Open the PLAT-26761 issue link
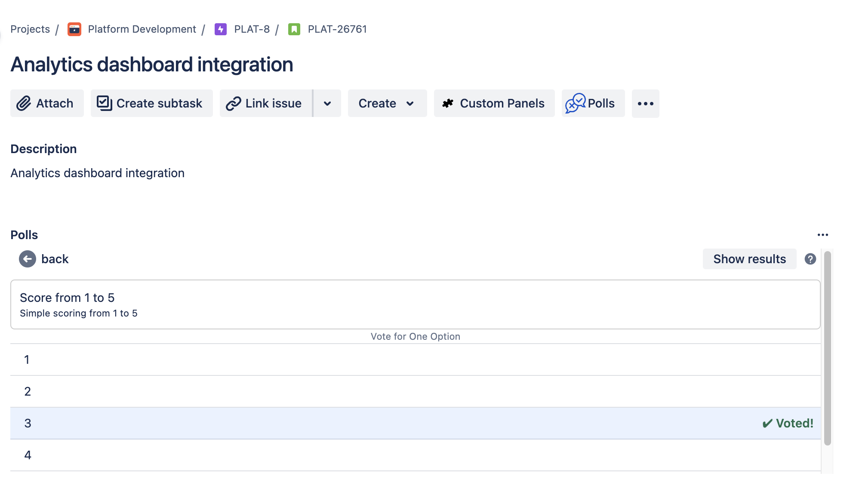This screenshot has width=850, height=504. click(337, 29)
